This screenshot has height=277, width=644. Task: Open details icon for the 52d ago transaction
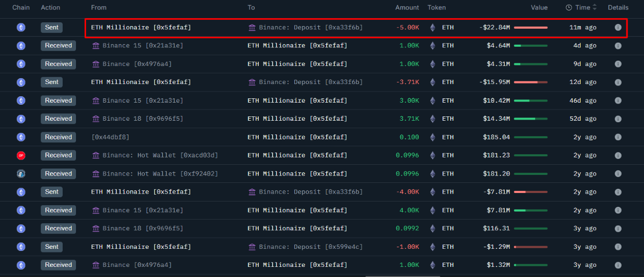(x=618, y=119)
